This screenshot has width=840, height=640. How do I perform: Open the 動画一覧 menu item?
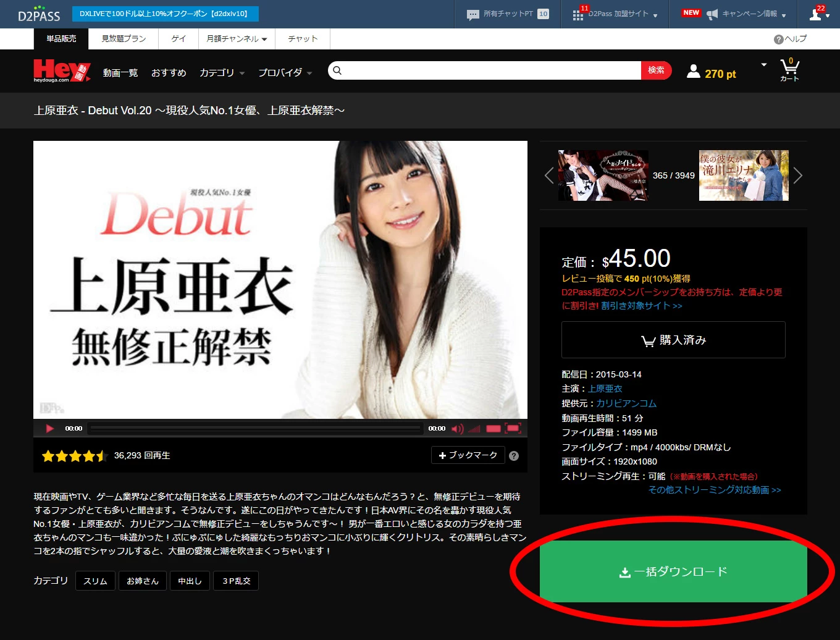120,73
